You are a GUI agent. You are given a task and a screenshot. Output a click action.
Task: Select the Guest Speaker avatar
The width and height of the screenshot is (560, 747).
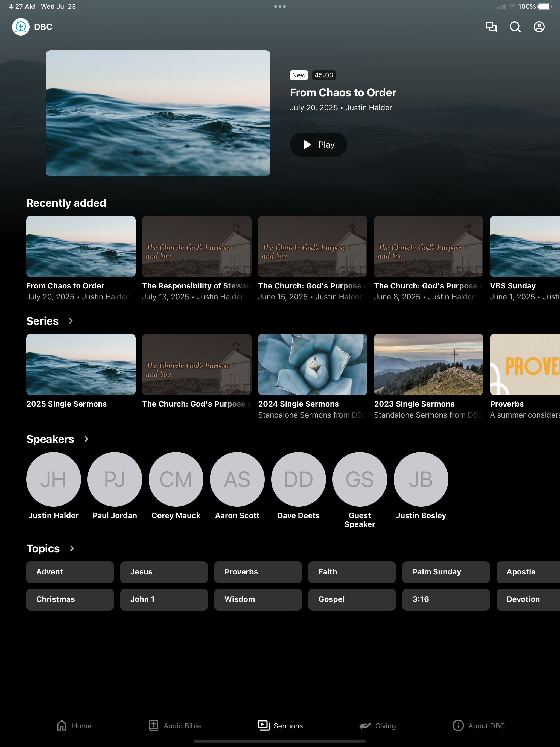click(x=360, y=479)
